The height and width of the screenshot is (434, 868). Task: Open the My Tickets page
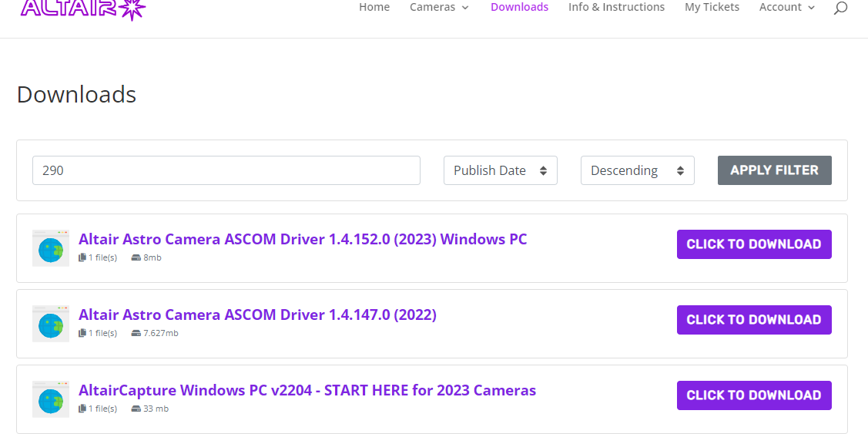[712, 8]
